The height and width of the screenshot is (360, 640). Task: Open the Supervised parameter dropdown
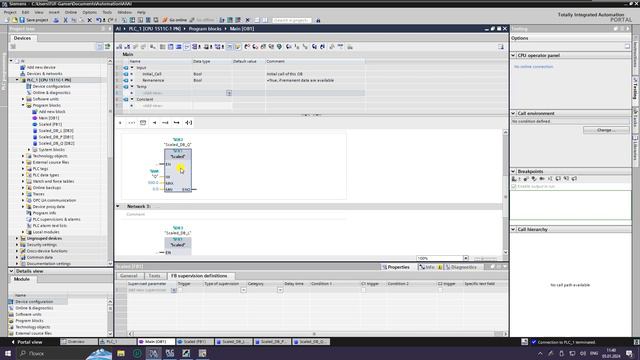[x=173, y=290]
